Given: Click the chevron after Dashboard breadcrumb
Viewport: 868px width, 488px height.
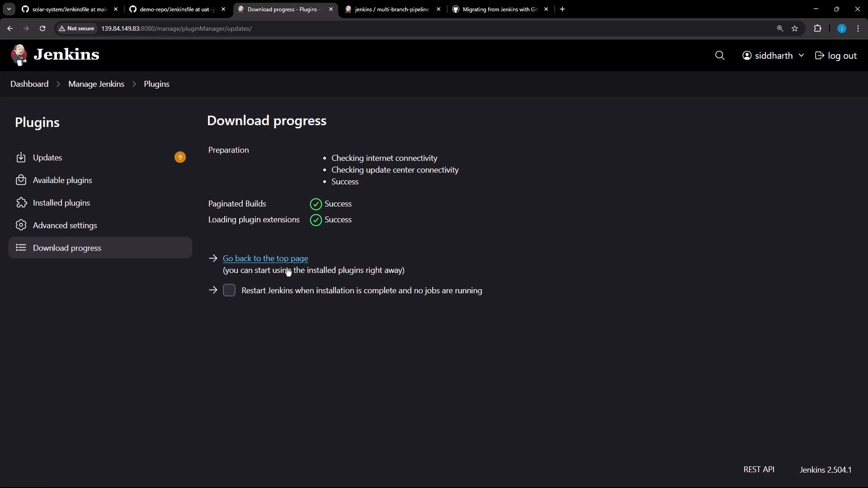Looking at the screenshot, I should (58, 84).
